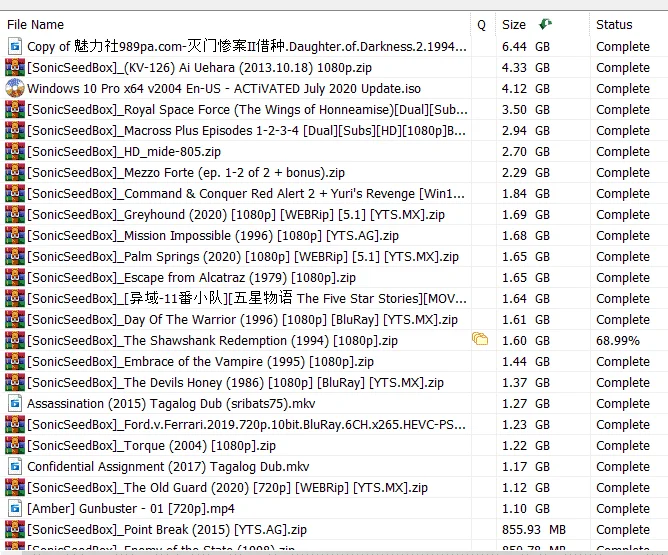This screenshot has height=555, width=668.
Task: Click file icon of Gunbuster - 01 mp4
Action: pyautogui.click(x=15, y=509)
